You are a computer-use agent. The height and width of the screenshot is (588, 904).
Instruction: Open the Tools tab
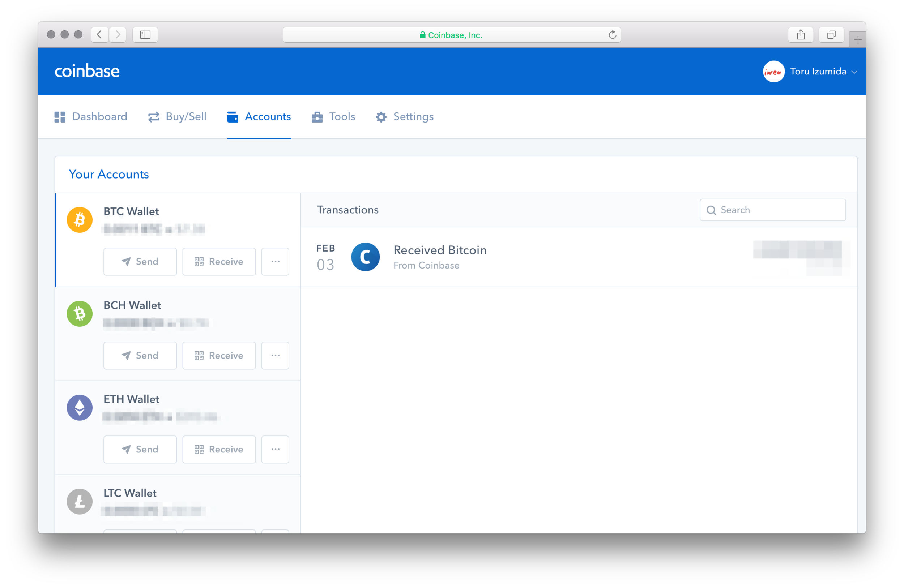tap(333, 116)
